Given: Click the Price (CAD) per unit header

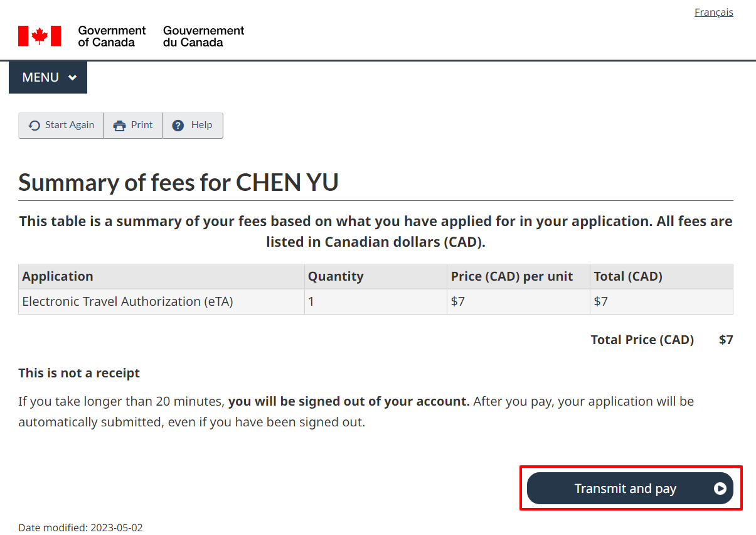Looking at the screenshot, I should pyautogui.click(x=512, y=276).
